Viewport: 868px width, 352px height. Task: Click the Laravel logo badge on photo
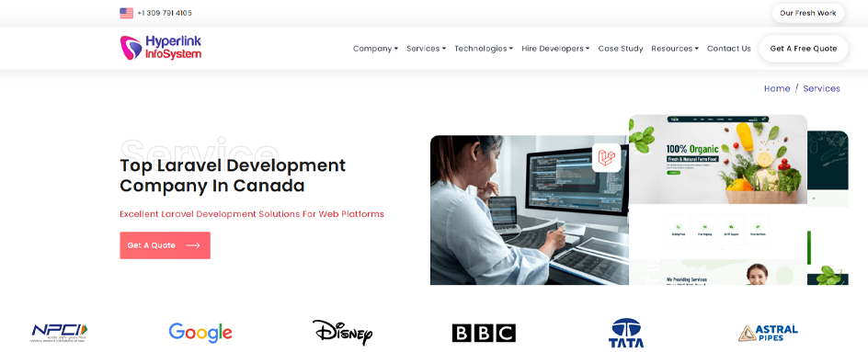click(x=606, y=158)
